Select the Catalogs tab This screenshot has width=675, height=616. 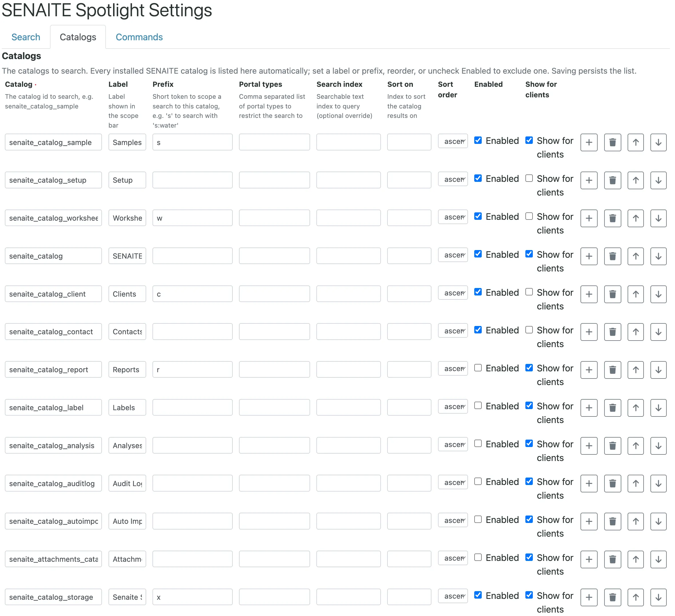coord(78,37)
